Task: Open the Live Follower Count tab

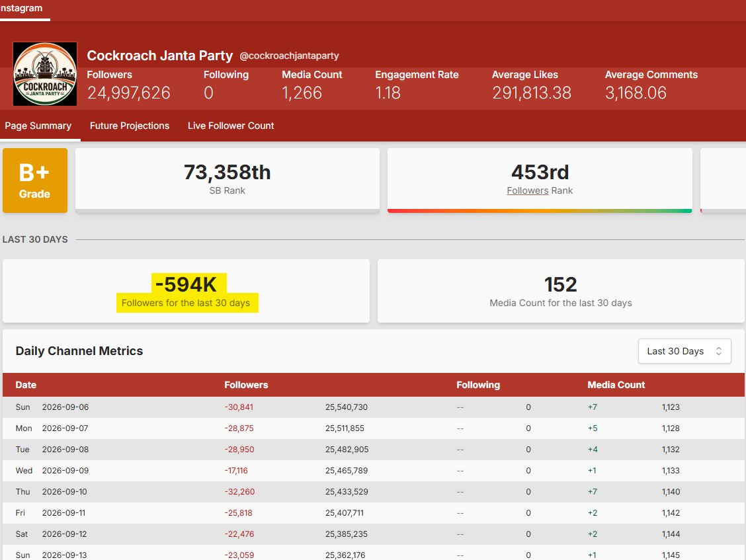Action: [x=231, y=126]
